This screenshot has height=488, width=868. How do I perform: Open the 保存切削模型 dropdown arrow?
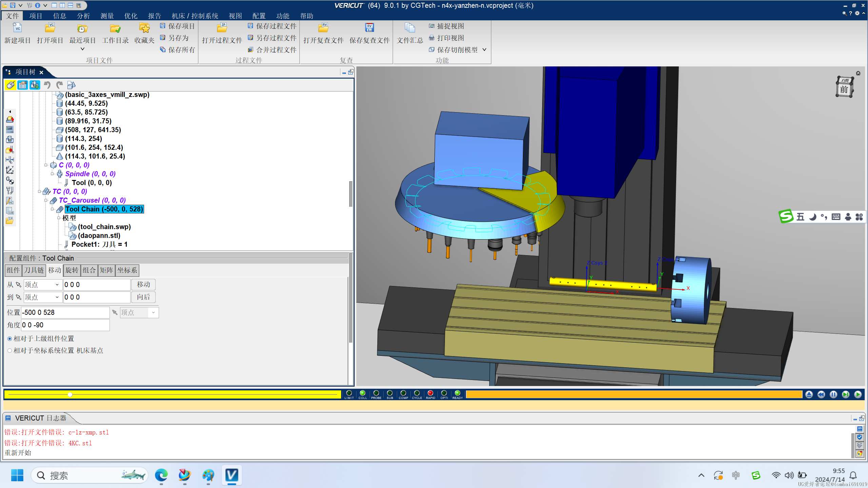click(x=484, y=49)
